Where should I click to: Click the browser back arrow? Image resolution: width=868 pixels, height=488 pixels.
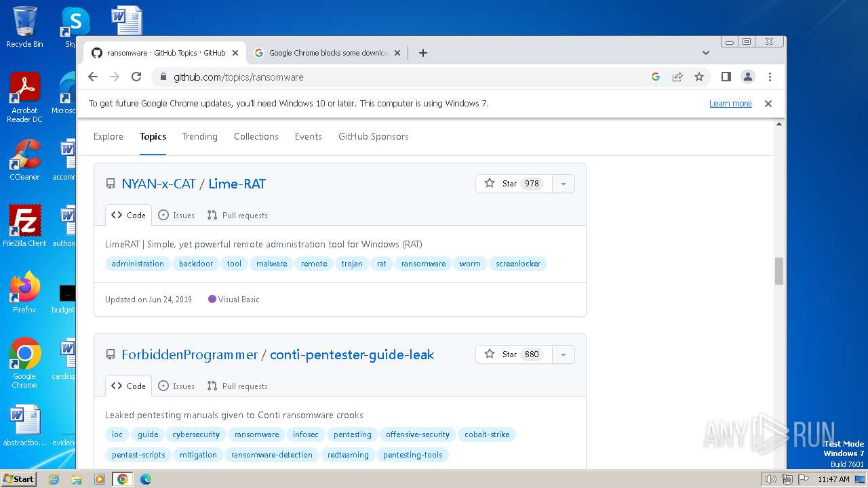point(93,77)
